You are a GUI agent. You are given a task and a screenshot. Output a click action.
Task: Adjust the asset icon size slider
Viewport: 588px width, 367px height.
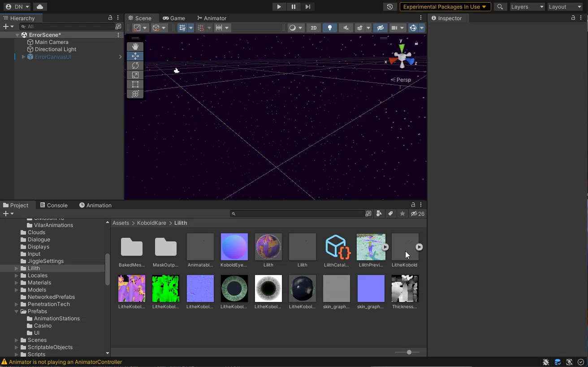409,352
